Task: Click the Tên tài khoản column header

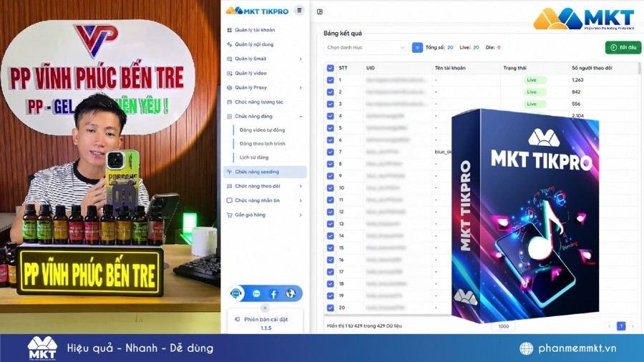Action: [x=450, y=68]
